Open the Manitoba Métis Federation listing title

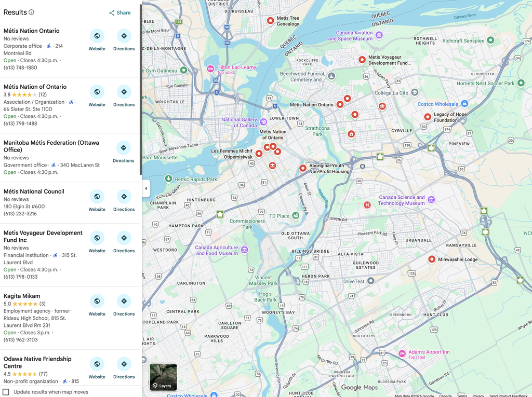[x=51, y=146]
